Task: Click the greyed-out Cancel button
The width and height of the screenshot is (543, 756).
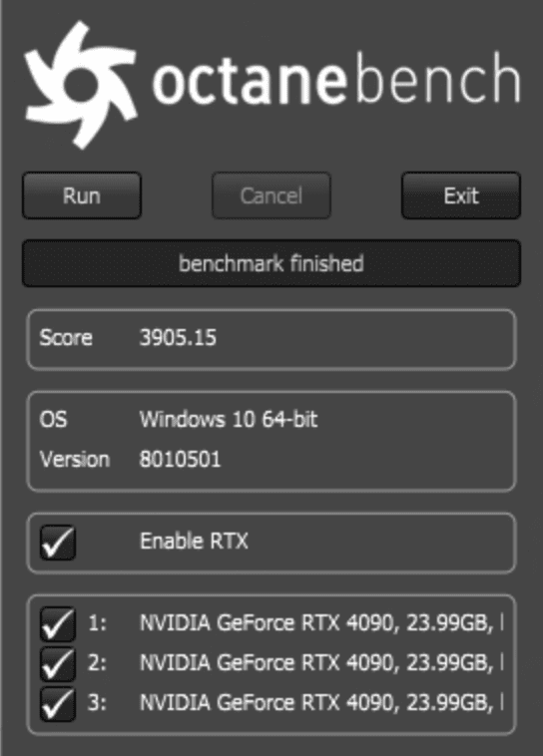Action: coord(271,195)
